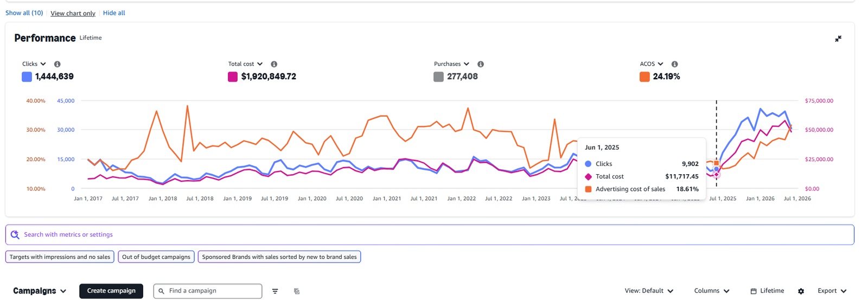Open info tooltip next to Purchases
This screenshot has width=868, height=300.
point(480,64)
